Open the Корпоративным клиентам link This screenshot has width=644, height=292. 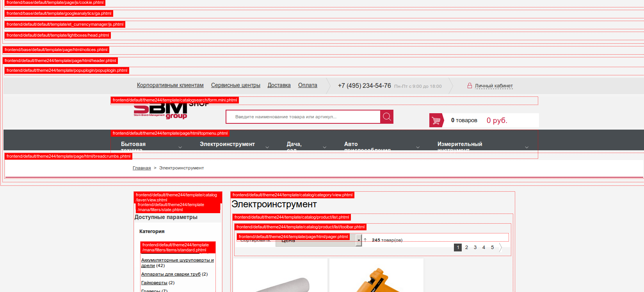[x=170, y=85]
